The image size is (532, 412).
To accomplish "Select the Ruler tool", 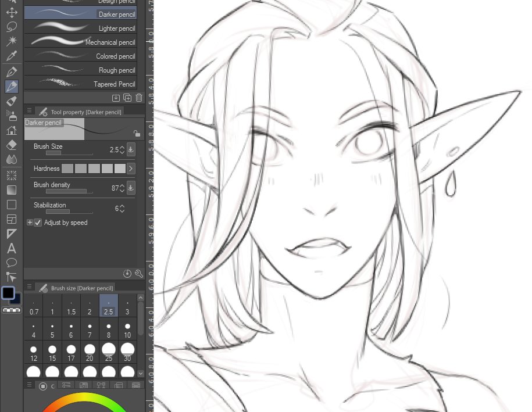I will (12, 234).
